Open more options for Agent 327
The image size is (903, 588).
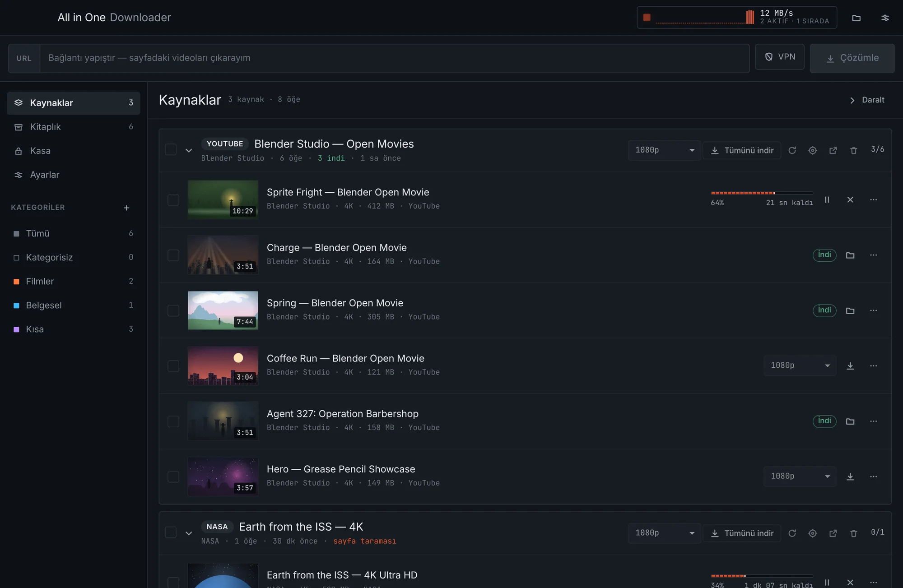(874, 421)
